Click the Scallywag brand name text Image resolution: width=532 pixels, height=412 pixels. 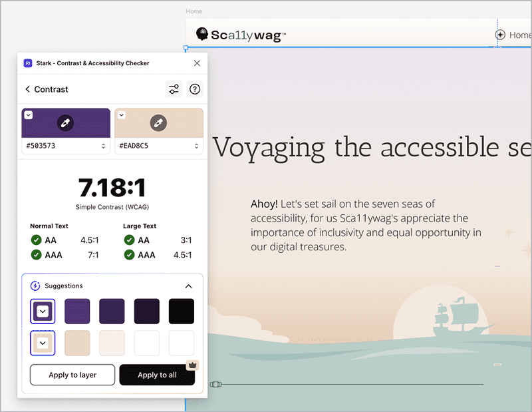(248, 35)
